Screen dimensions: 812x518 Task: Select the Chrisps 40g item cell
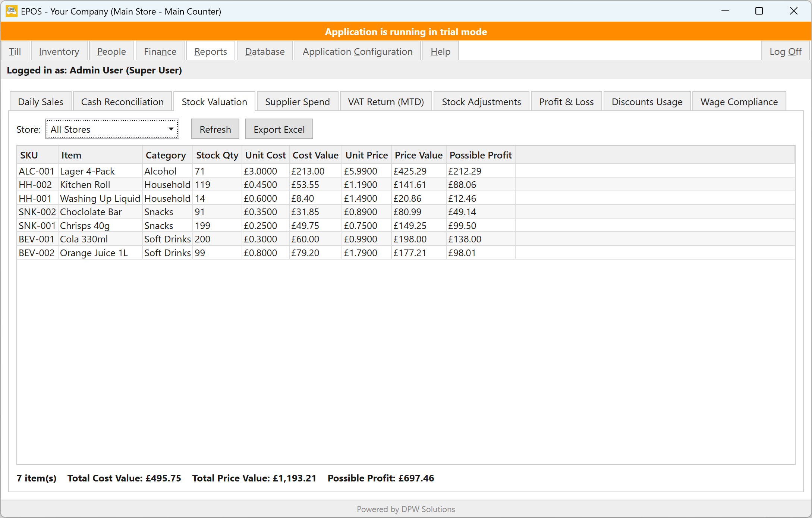(x=100, y=226)
